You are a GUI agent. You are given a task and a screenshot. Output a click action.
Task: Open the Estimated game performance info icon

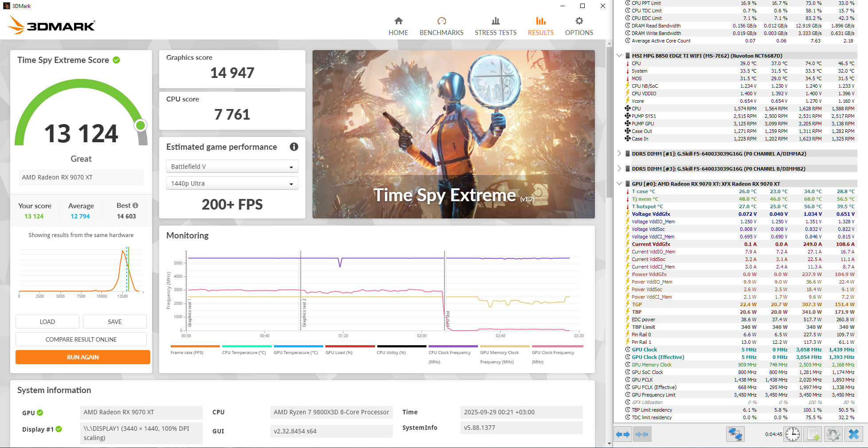(294, 147)
